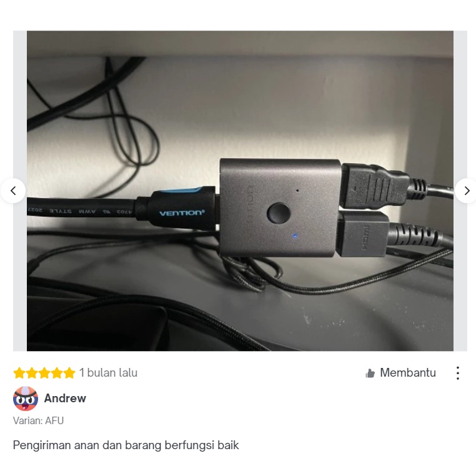Click the round button on the switch box
Image resolution: width=476 pixels, height=476 pixels.
pos(279,213)
